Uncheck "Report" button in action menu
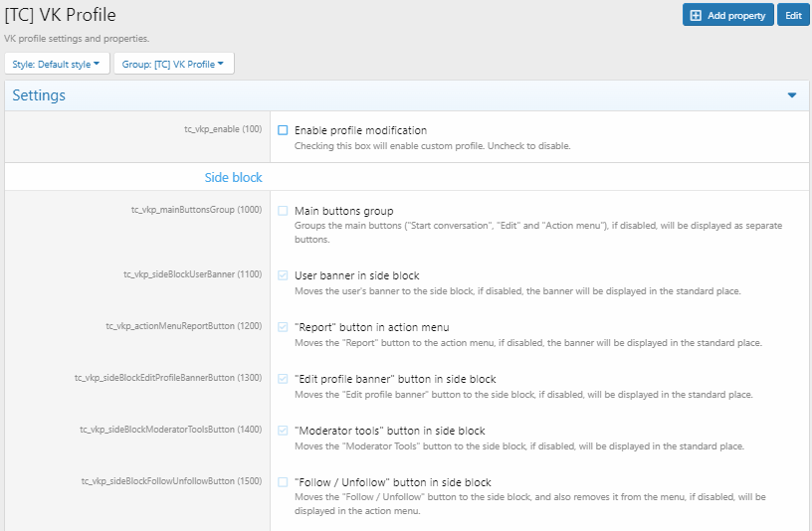The height and width of the screenshot is (531, 812). tap(283, 327)
